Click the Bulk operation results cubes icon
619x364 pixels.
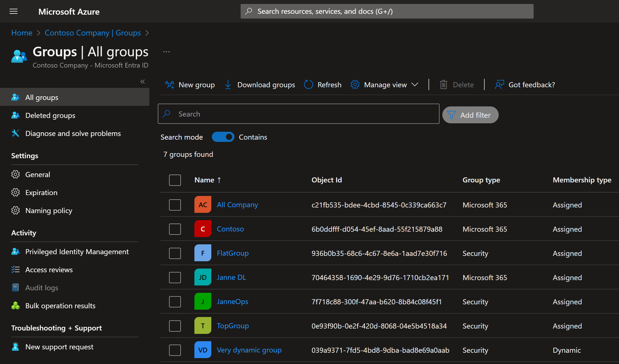click(x=15, y=306)
